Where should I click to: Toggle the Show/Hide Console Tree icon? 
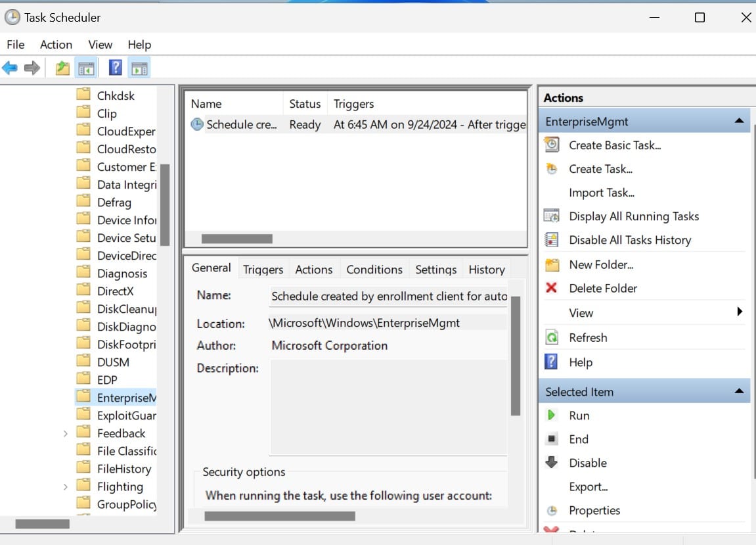(x=86, y=68)
